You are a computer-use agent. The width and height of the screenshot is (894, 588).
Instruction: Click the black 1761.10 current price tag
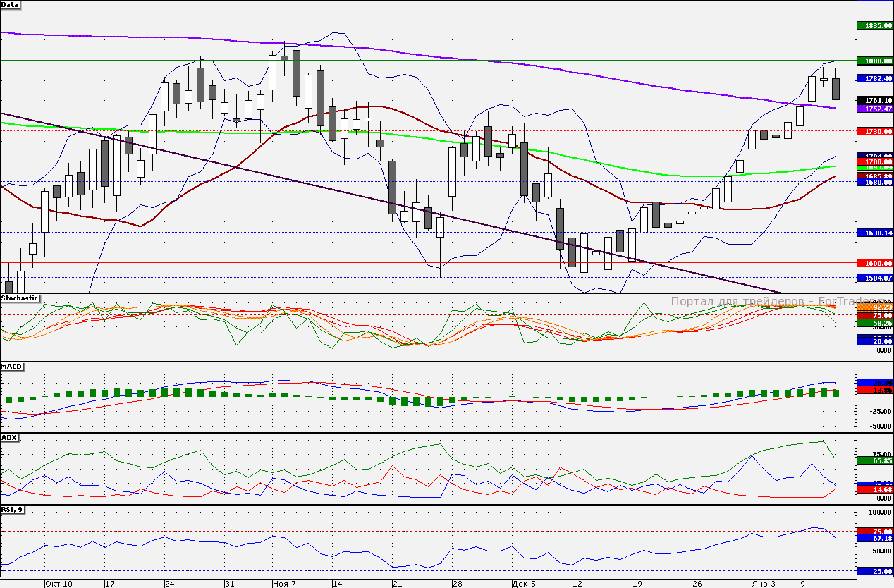[874, 101]
